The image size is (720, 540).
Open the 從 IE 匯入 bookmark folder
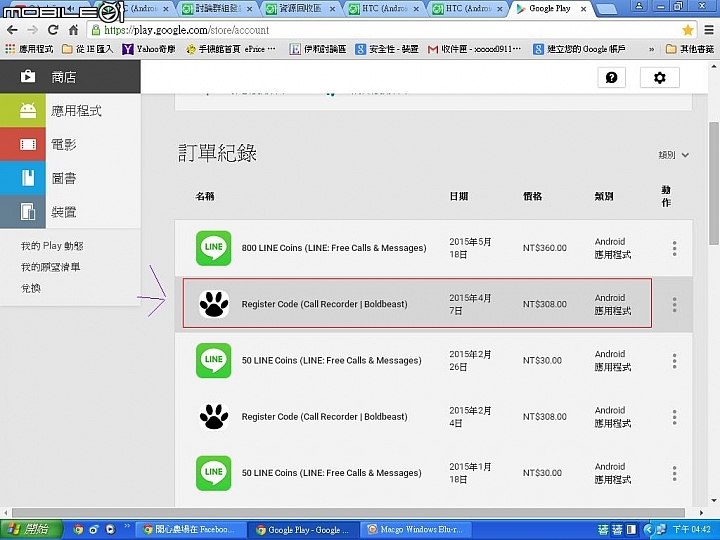coord(87,49)
